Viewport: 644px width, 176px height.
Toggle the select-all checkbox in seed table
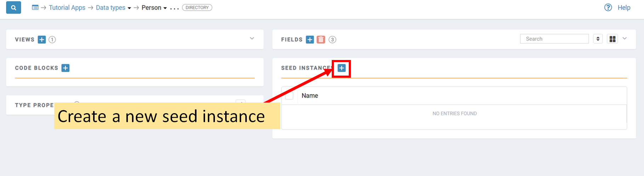289,95
